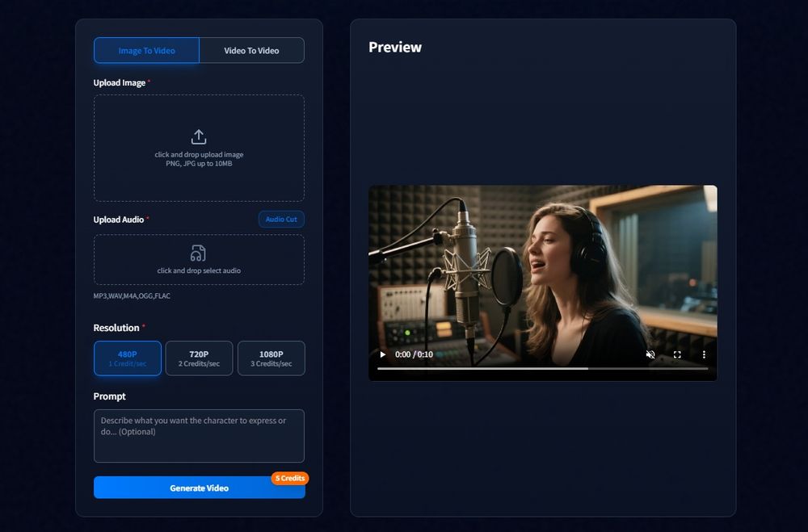
Task: Open the audio upload area
Action: (199, 260)
